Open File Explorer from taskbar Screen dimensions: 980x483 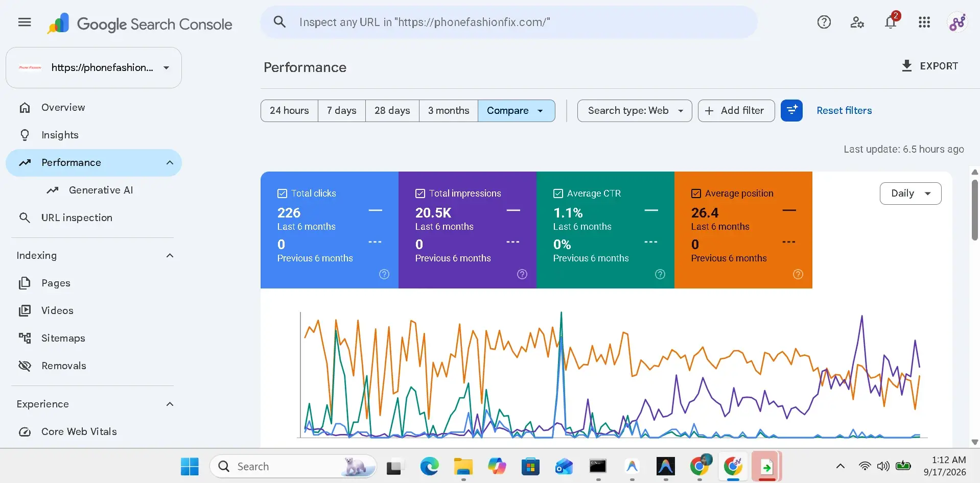pos(463,466)
